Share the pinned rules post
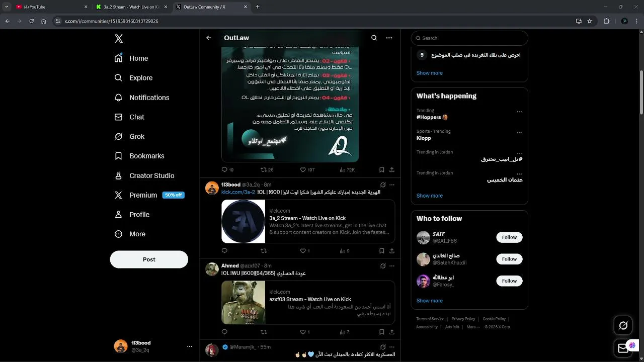 (x=392, y=170)
